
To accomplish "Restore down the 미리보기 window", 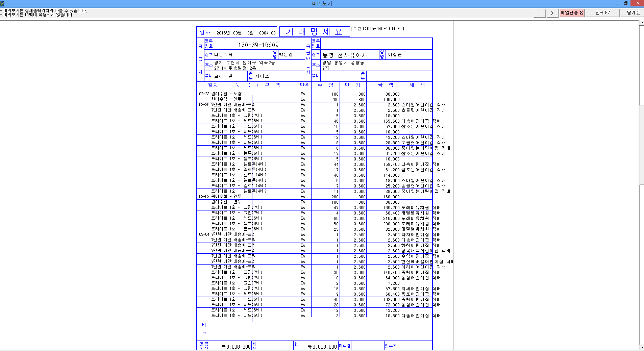I will point(625,3).
